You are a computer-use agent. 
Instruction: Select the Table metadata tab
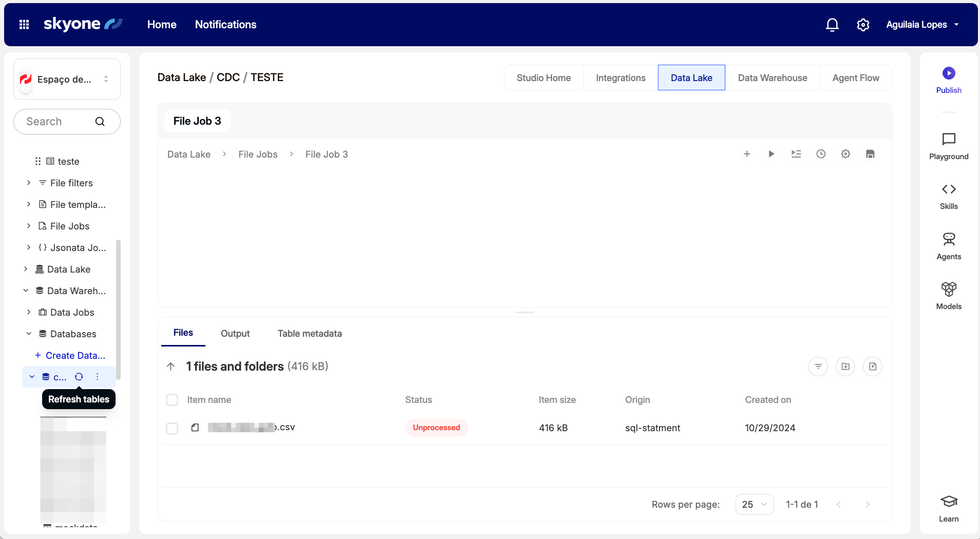pos(309,334)
